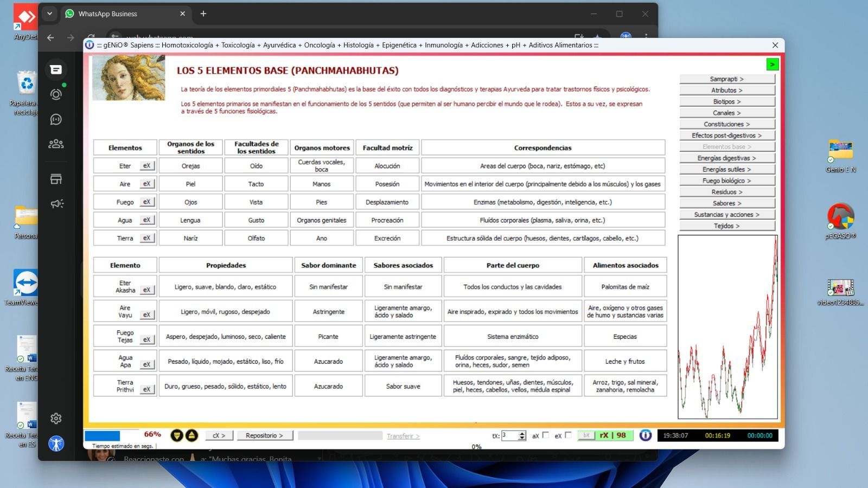Viewport: 868px width, 488px height.
Task: Open the Biotipos > section
Action: (x=727, y=102)
